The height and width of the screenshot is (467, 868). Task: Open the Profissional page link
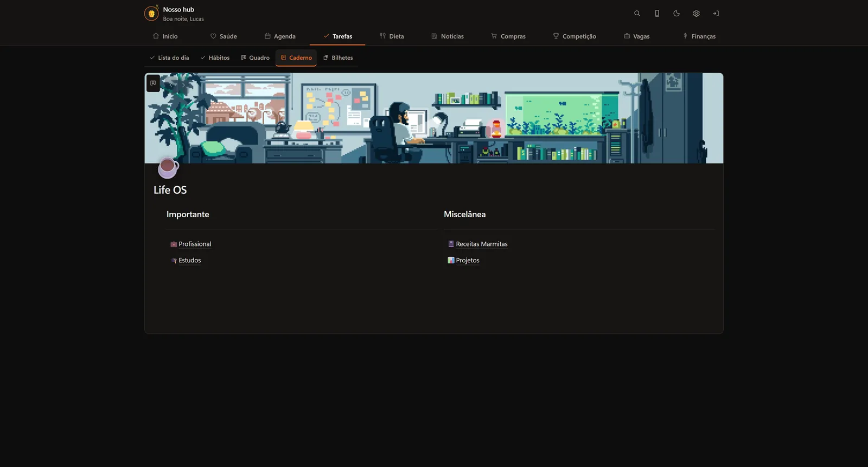(x=191, y=244)
